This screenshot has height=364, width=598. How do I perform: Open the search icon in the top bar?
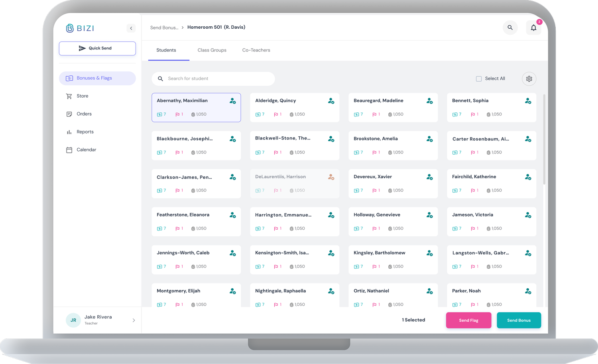510,28
